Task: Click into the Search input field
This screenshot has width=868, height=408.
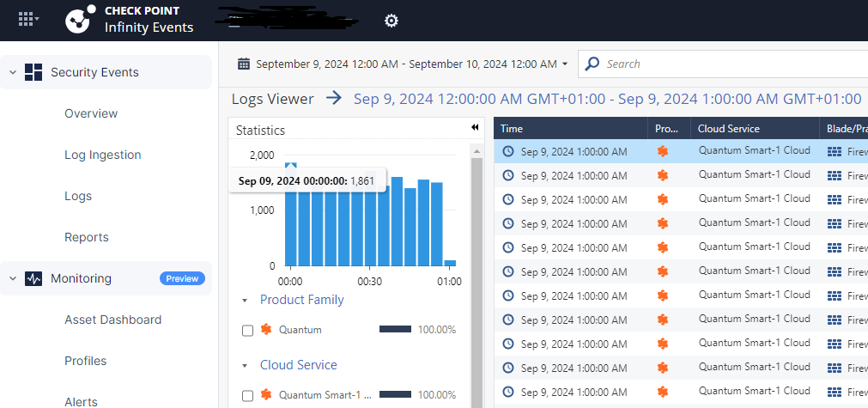Action: coord(730,64)
